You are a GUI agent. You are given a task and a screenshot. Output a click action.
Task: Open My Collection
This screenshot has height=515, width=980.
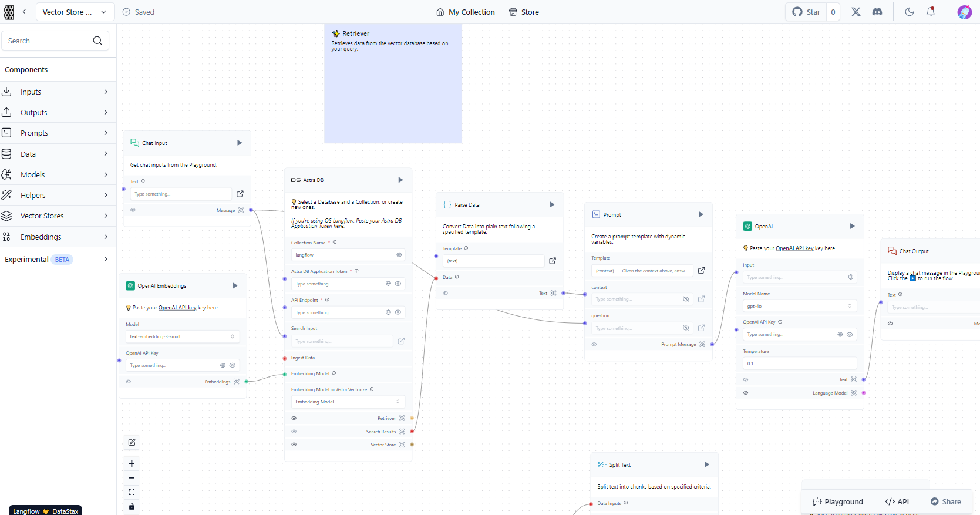[466, 12]
